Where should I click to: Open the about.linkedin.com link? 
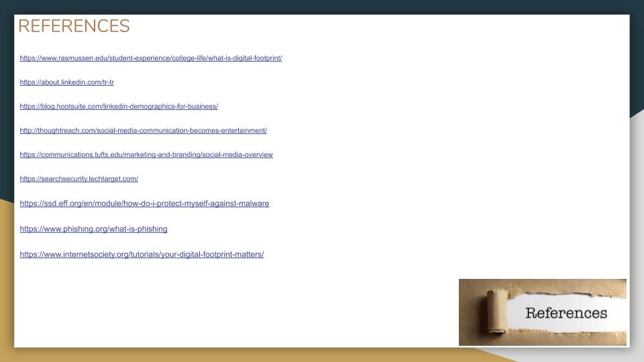66,82
